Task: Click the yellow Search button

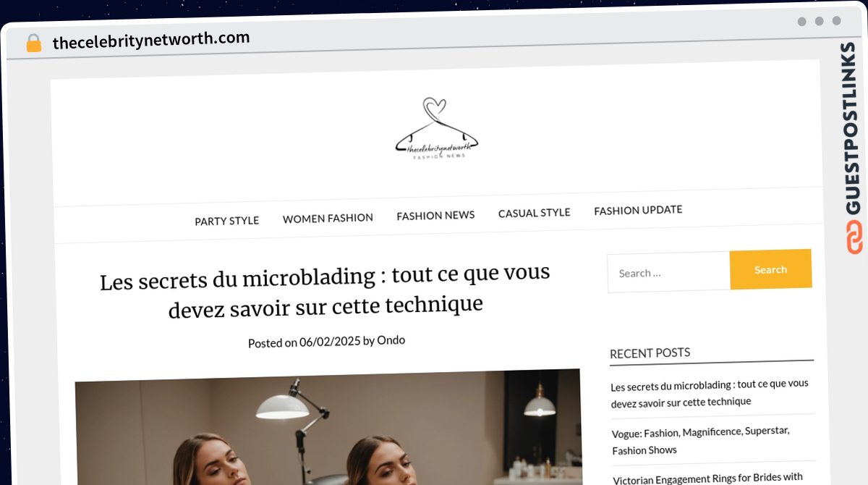Action: click(770, 269)
